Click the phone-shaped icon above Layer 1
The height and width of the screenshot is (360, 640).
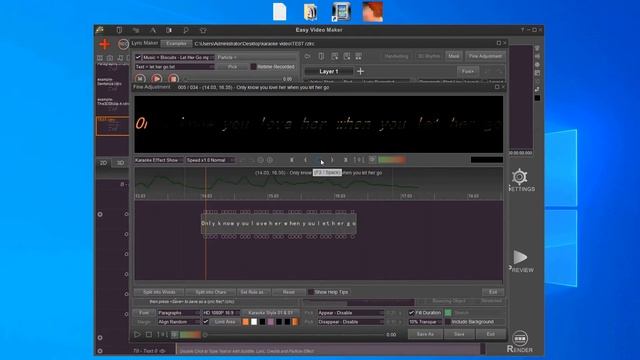[321, 56]
